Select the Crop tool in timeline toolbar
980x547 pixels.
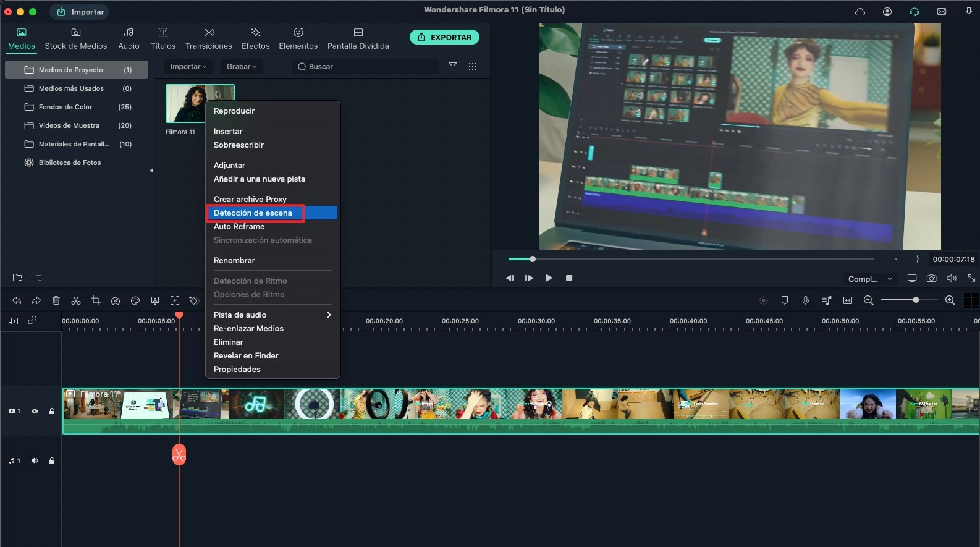click(x=96, y=300)
